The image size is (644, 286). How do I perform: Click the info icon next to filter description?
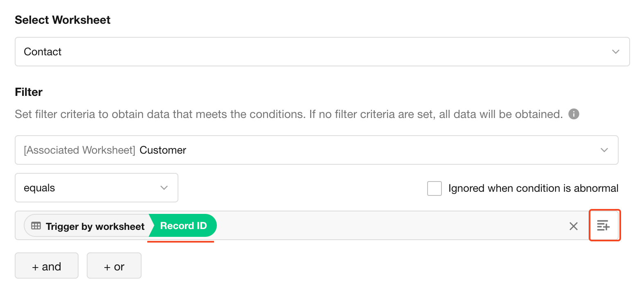pos(574,114)
